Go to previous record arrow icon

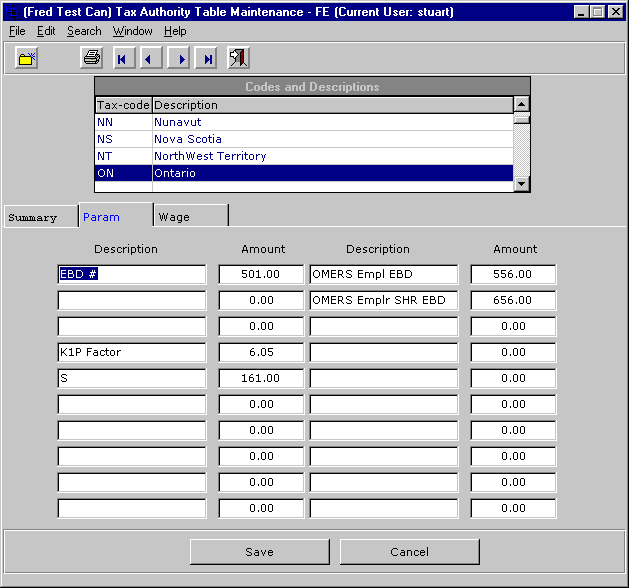[149, 58]
